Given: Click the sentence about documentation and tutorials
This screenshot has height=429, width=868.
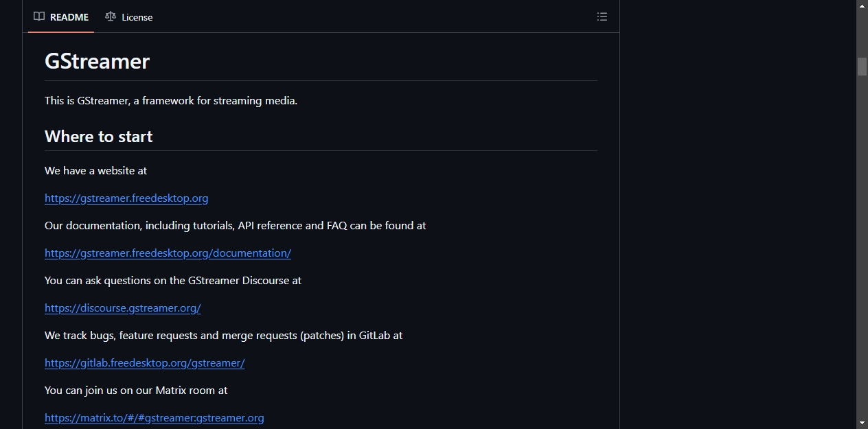Looking at the screenshot, I should (236, 226).
